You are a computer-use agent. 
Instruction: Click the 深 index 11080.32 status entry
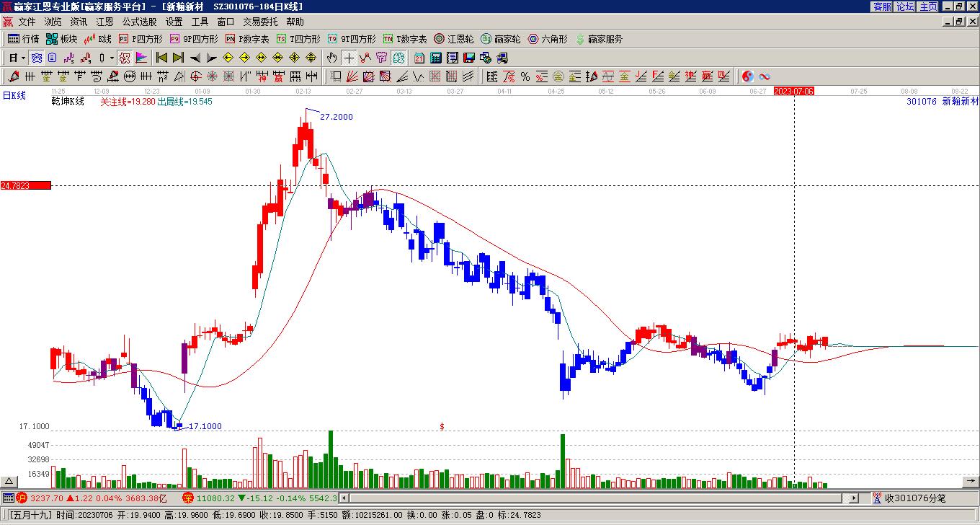(x=259, y=498)
